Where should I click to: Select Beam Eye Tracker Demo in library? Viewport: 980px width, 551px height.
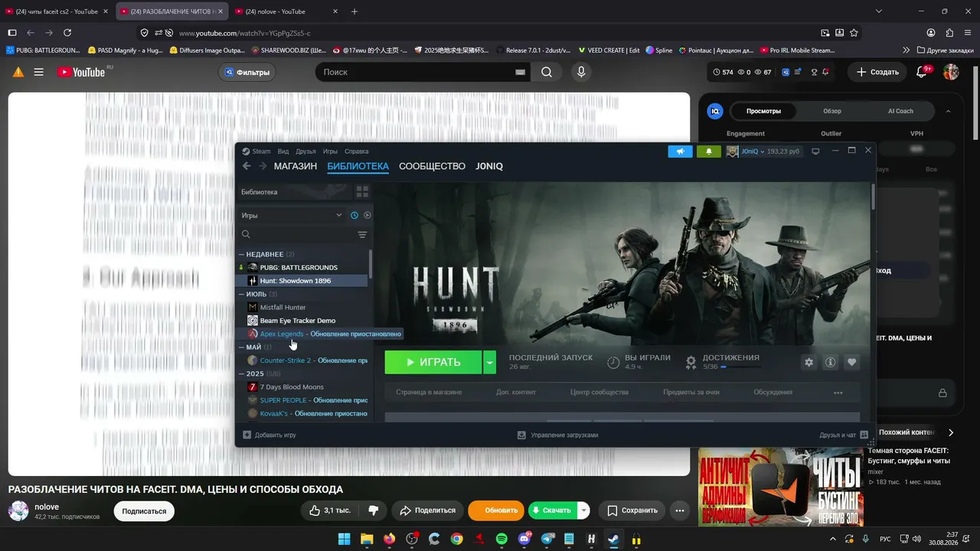pyautogui.click(x=297, y=321)
